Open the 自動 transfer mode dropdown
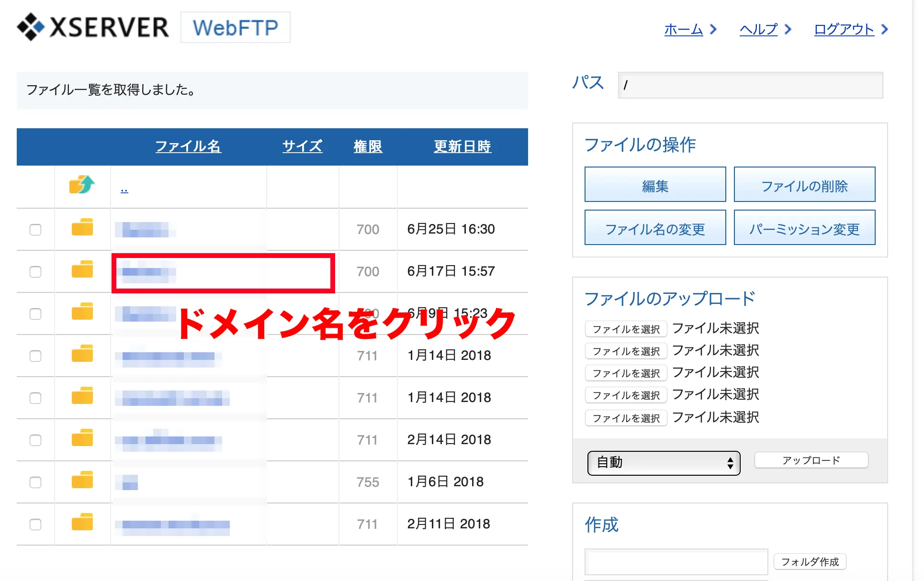This screenshot has height=581, width=924. pos(664,463)
